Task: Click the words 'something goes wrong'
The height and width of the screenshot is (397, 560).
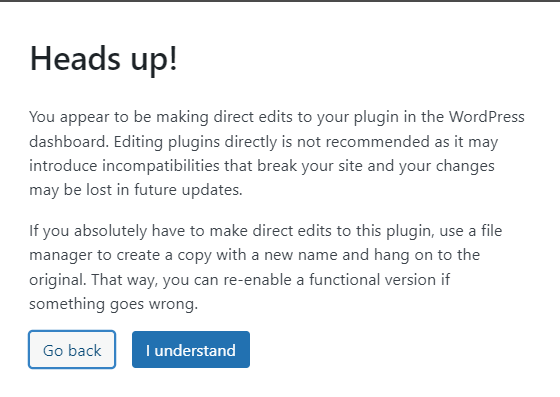Action: [113, 304]
